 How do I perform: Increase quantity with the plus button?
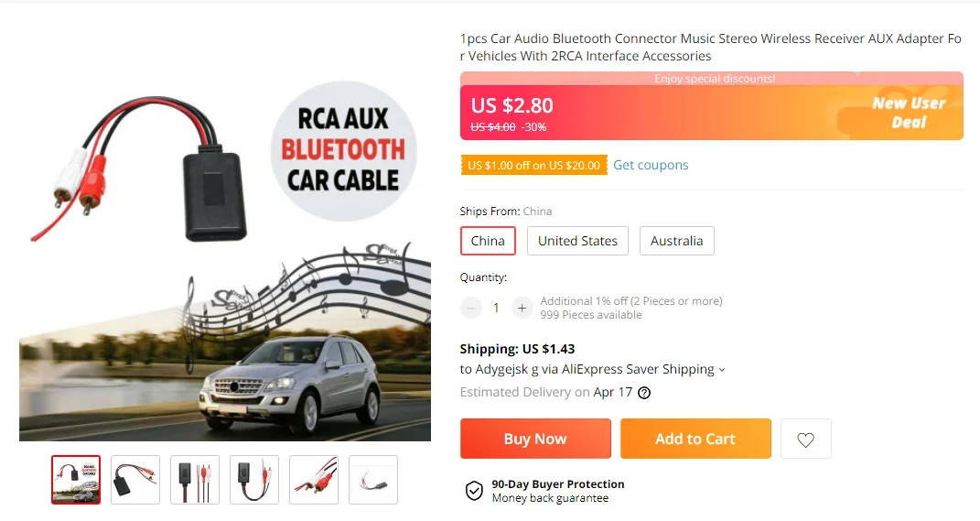[522, 309]
